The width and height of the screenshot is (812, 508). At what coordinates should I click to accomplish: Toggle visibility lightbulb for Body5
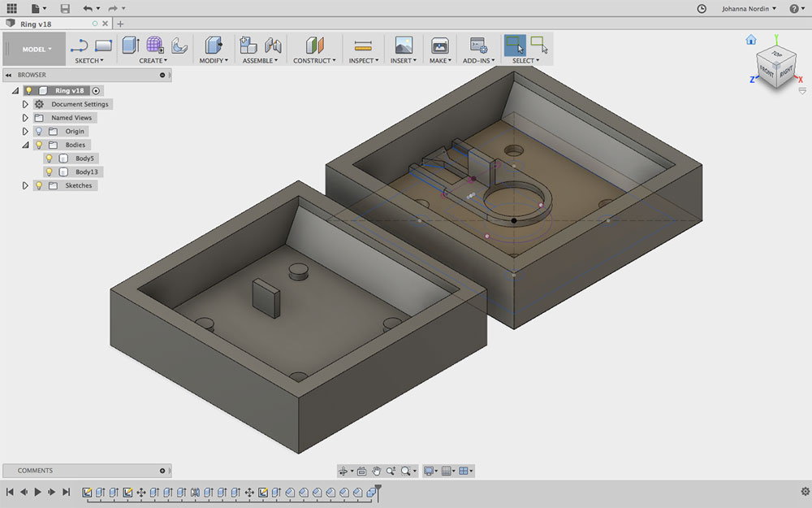point(49,158)
